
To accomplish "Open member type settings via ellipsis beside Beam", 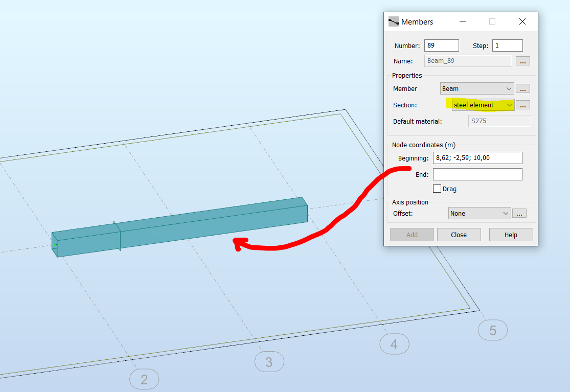I will pyautogui.click(x=522, y=88).
